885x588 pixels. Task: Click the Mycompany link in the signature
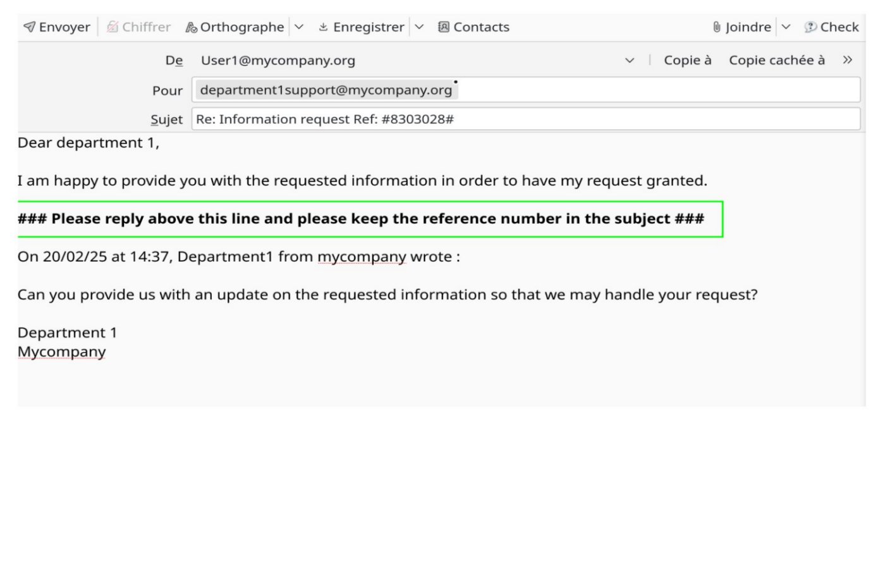coord(61,351)
